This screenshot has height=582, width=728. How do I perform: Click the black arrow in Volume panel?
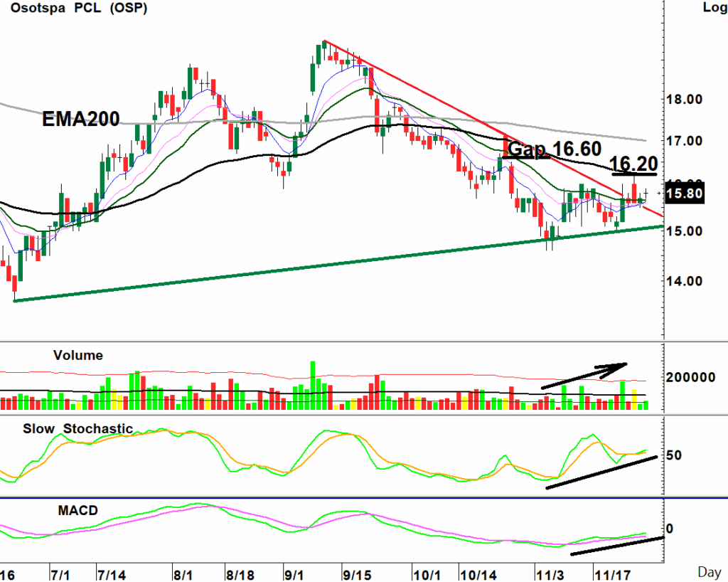(x=584, y=375)
